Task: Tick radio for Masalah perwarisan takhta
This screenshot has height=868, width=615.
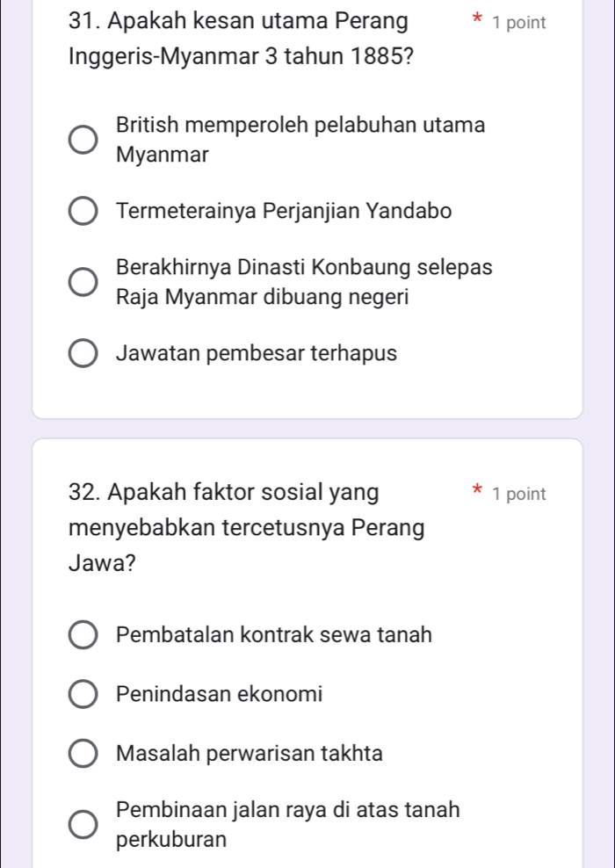Action: click(83, 754)
